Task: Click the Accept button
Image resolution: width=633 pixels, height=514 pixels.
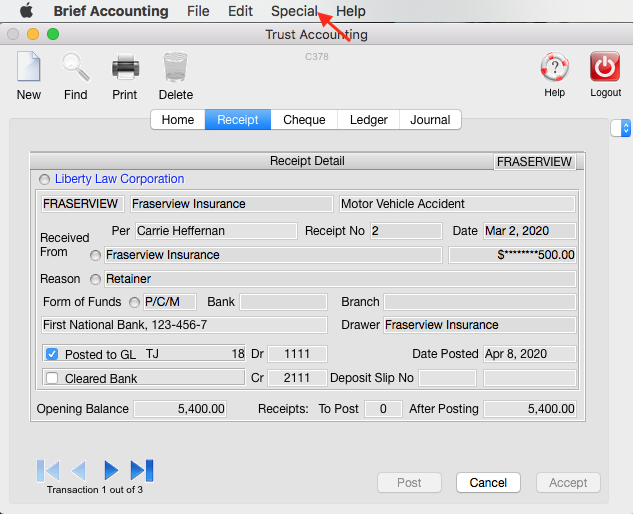Action: tap(568, 483)
